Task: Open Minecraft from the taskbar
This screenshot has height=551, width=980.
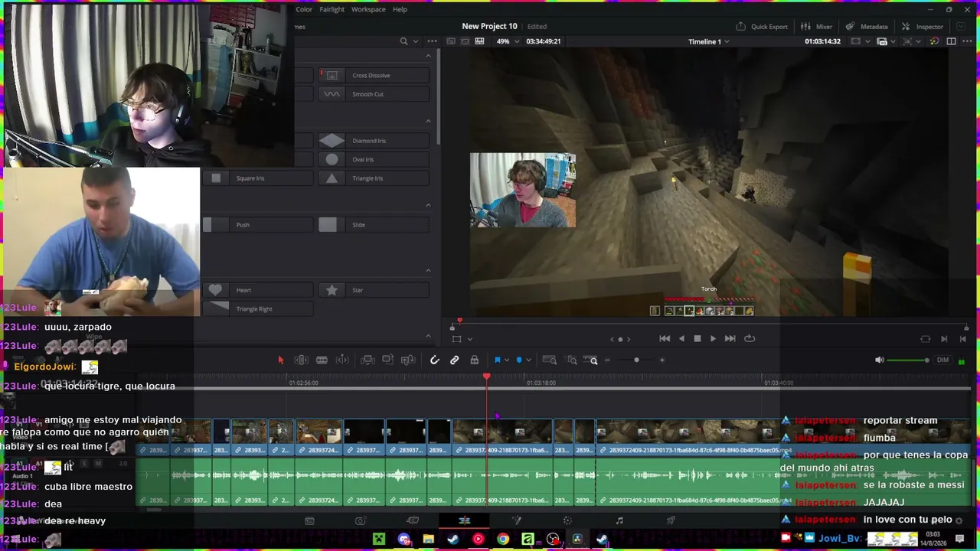Action: tap(379, 540)
